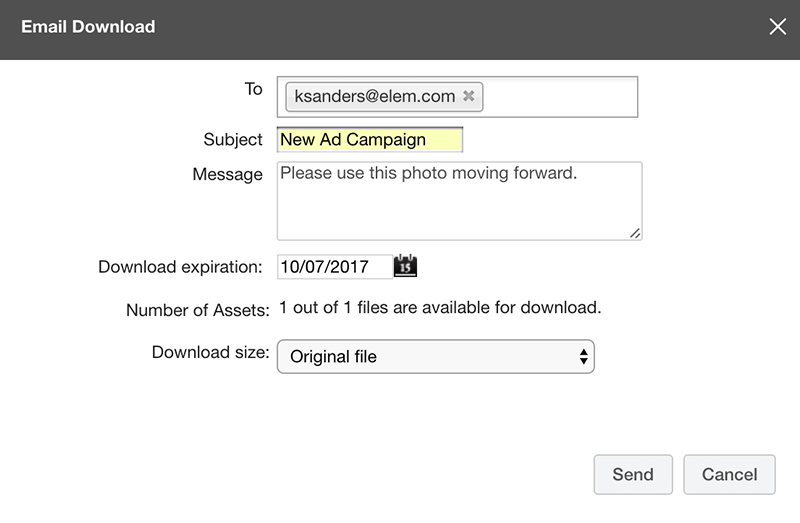Click the 'Download size:' label

210,352
